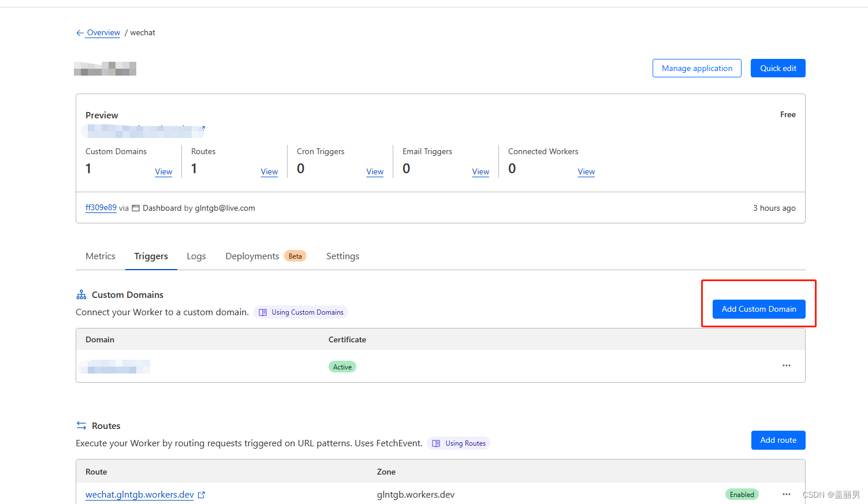This screenshot has width=868, height=504.
Task: Go back to Overview via breadcrumb link
Action: click(x=103, y=33)
